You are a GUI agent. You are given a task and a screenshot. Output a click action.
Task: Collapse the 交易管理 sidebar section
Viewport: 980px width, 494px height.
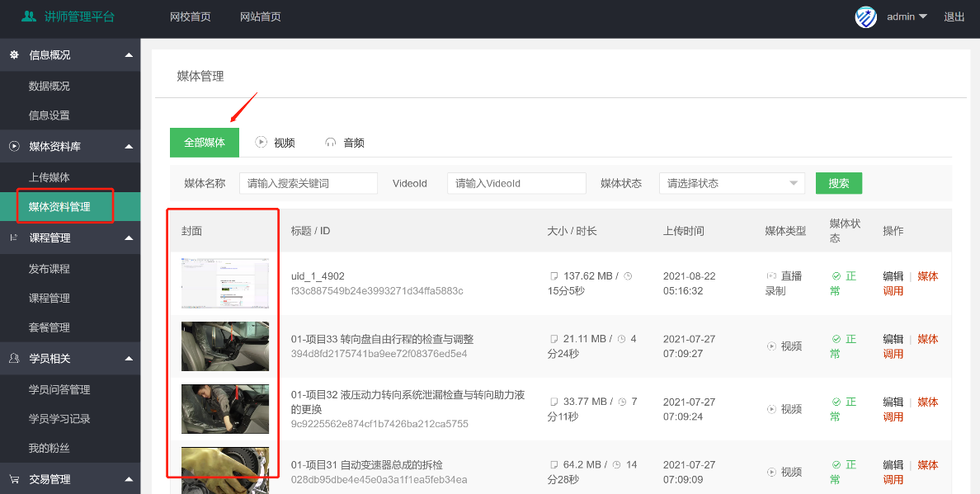pos(129,480)
